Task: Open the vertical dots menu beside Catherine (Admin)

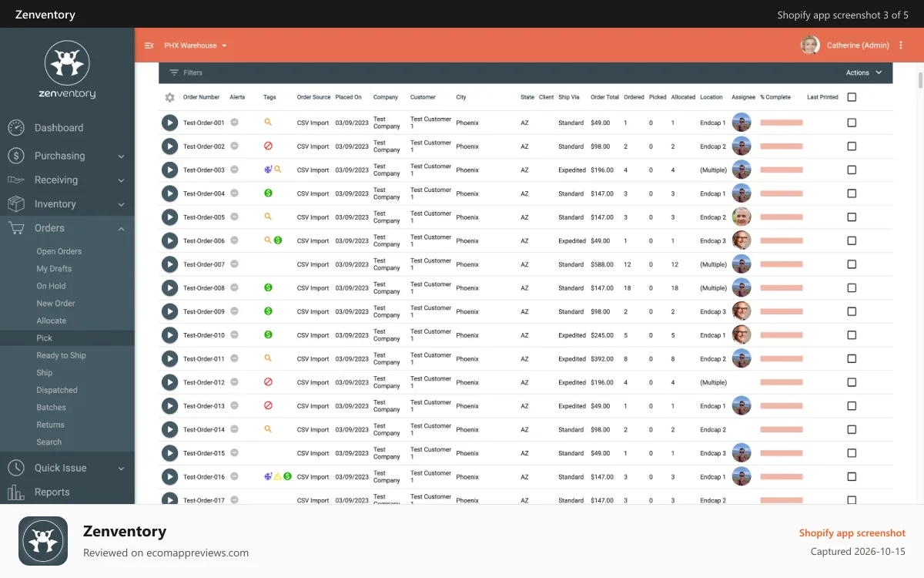Action: (901, 45)
